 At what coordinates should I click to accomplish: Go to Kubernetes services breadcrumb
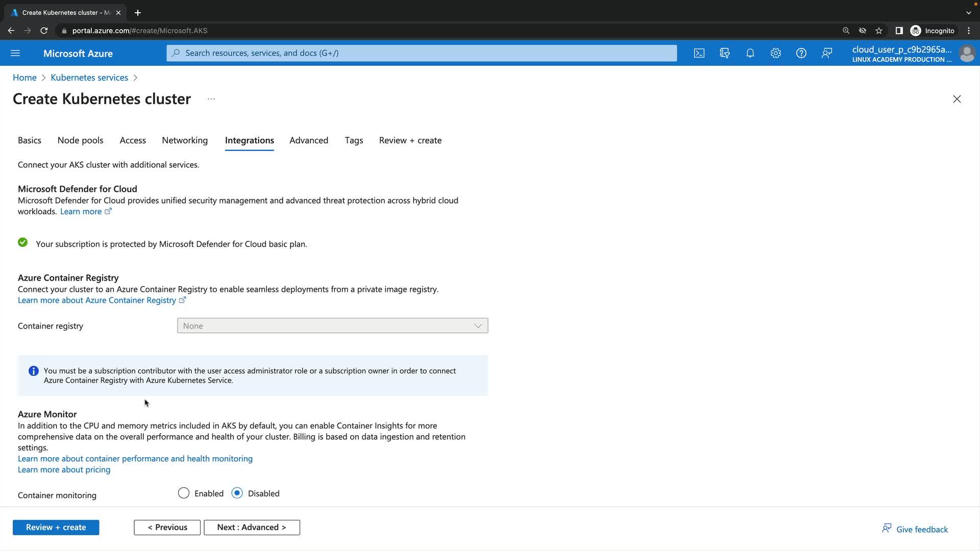89,78
